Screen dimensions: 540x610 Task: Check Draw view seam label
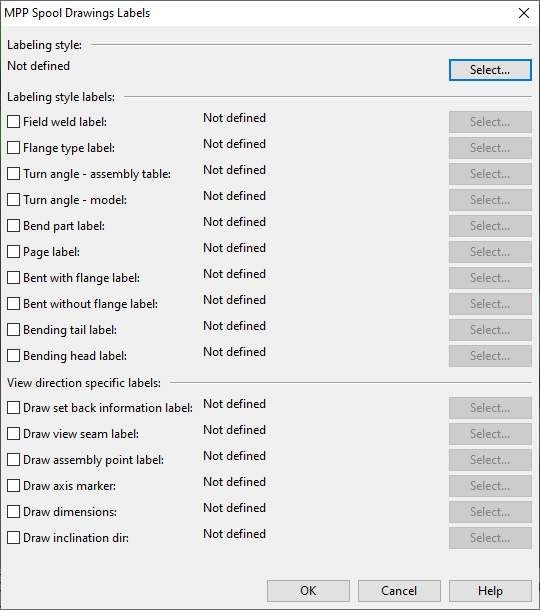[x=14, y=434]
